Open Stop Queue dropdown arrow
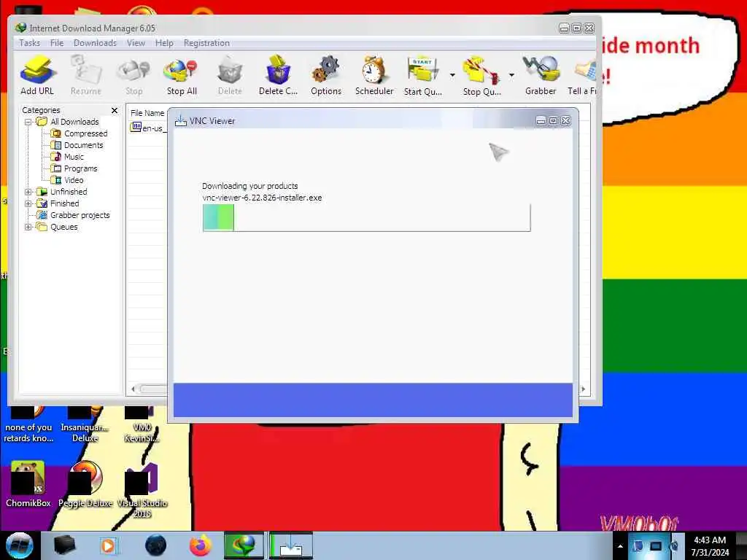Screen dimensions: 747x560 point(511,75)
